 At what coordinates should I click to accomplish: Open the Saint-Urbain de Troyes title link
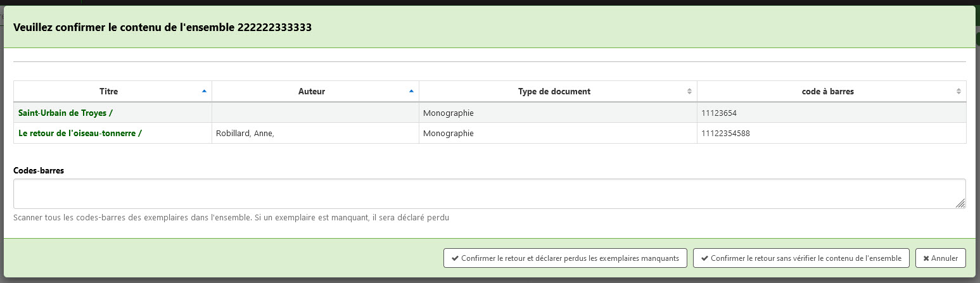[65, 113]
